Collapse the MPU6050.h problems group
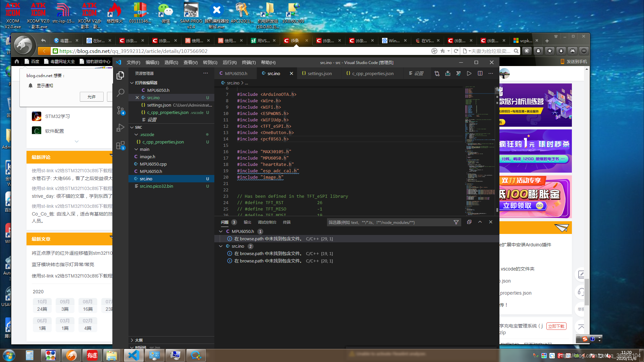Image resolution: width=644 pixels, height=362 pixels. click(221, 231)
